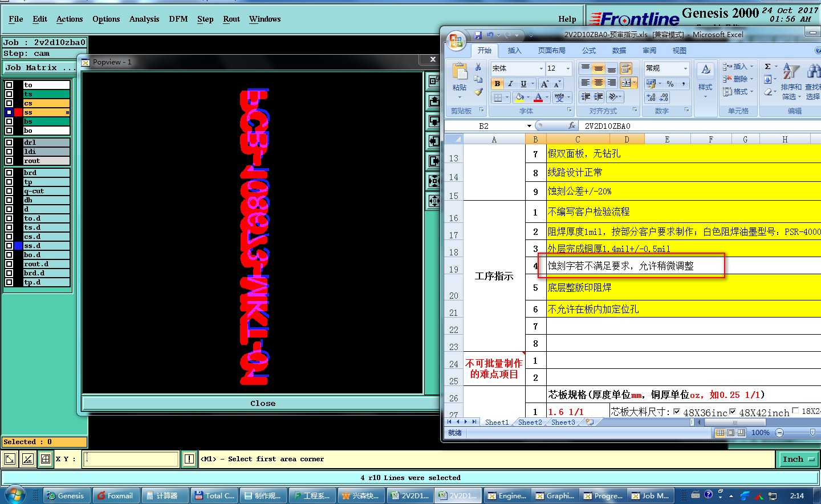This screenshot has height=504, width=821.
Task: Toggle checkbox for layer 'q-cut'
Action: [x=9, y=191]
